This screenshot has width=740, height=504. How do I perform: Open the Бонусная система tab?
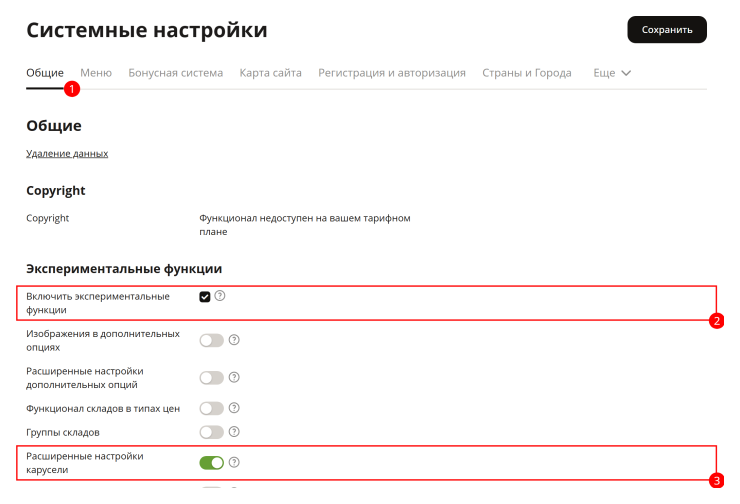[176, 73]
